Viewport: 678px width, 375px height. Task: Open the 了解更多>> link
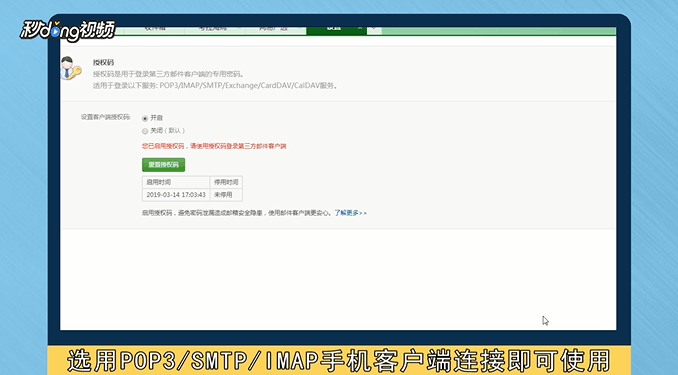click(x=350, y=213)
